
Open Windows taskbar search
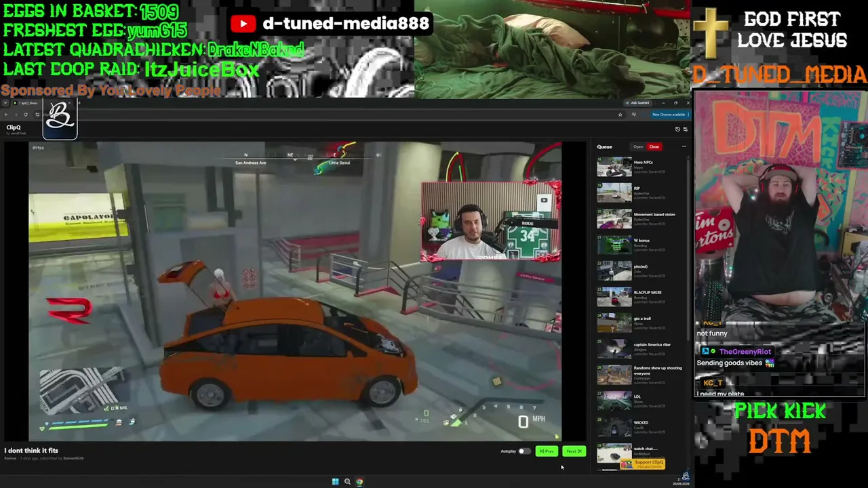pyautogui.click(x=347, y=482)
